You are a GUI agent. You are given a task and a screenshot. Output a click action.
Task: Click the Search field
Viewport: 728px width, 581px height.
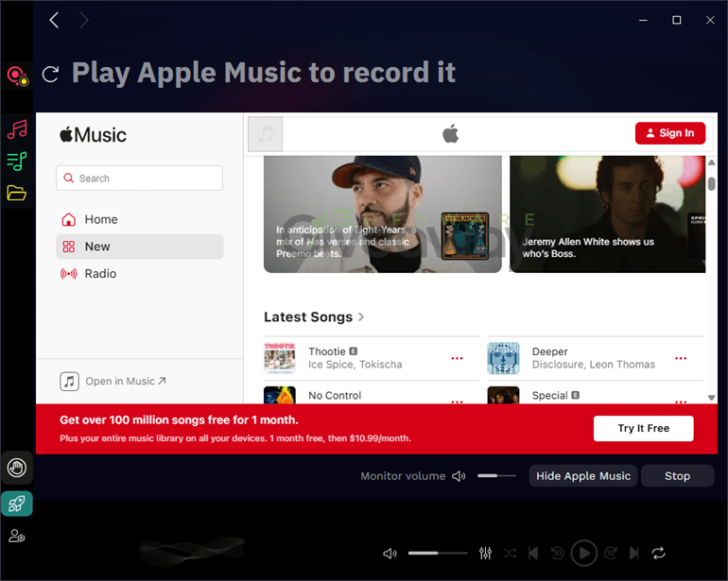click(x=139, y=179)
